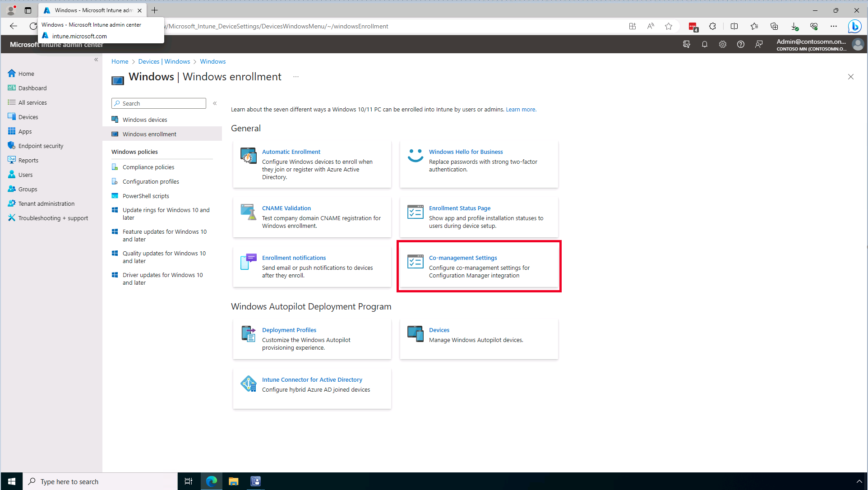Click the Windows taskbar search box

click(100, 481)
